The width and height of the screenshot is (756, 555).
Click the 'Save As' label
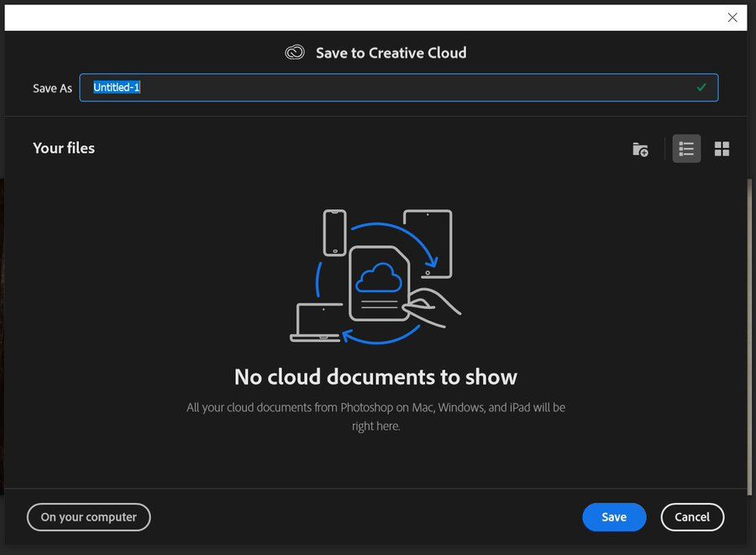tap(52, 88)
